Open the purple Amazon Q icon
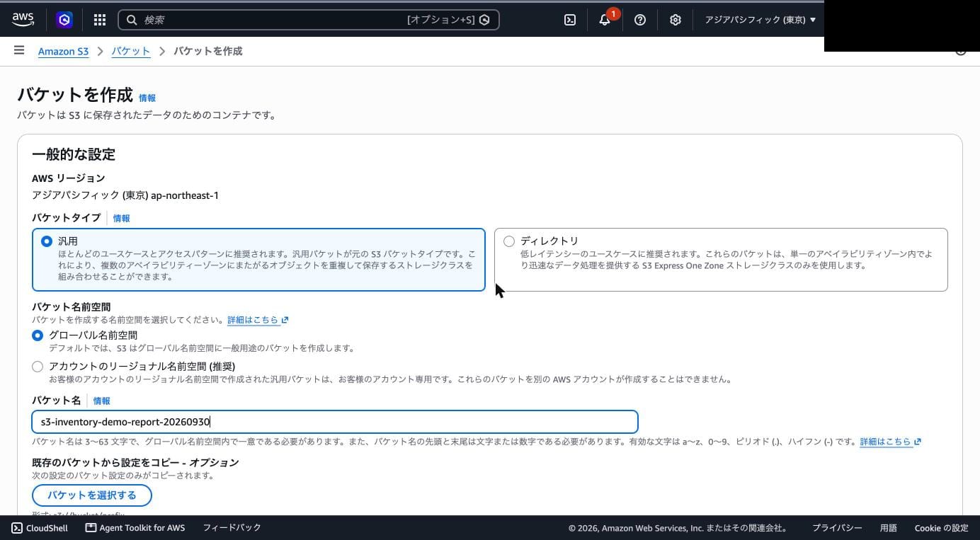The image size is (980, 540). (64, 20)
